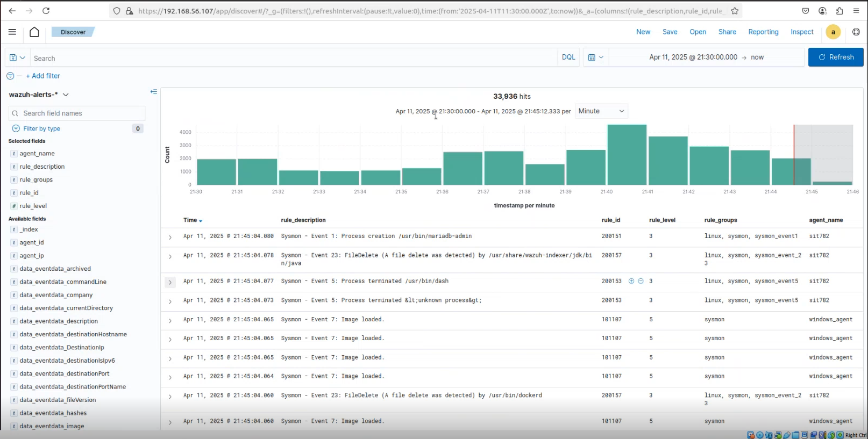Click rule_level number type icon
The width and height of the screenshot is (868, 439).
14,206
